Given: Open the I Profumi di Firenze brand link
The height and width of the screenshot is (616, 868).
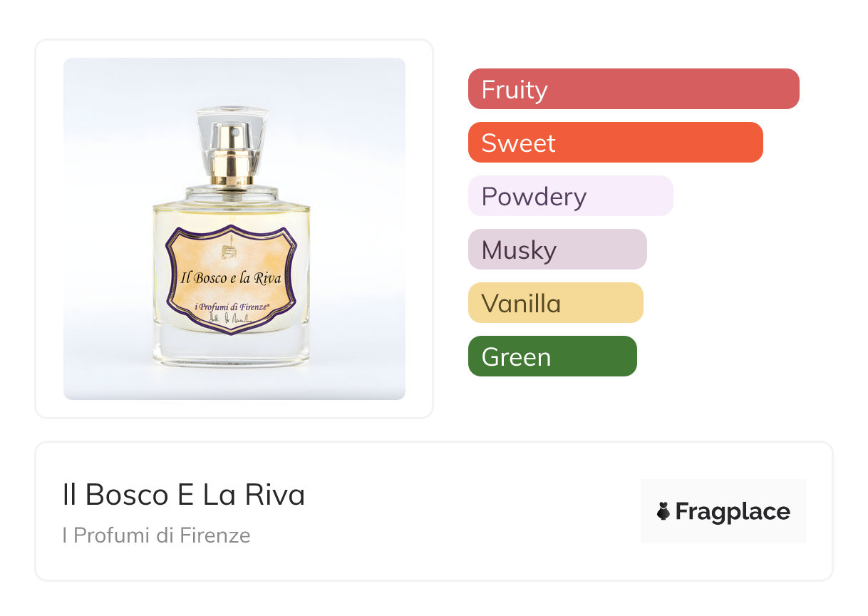Looking at the screenshot, I should [x=156, y=535].
